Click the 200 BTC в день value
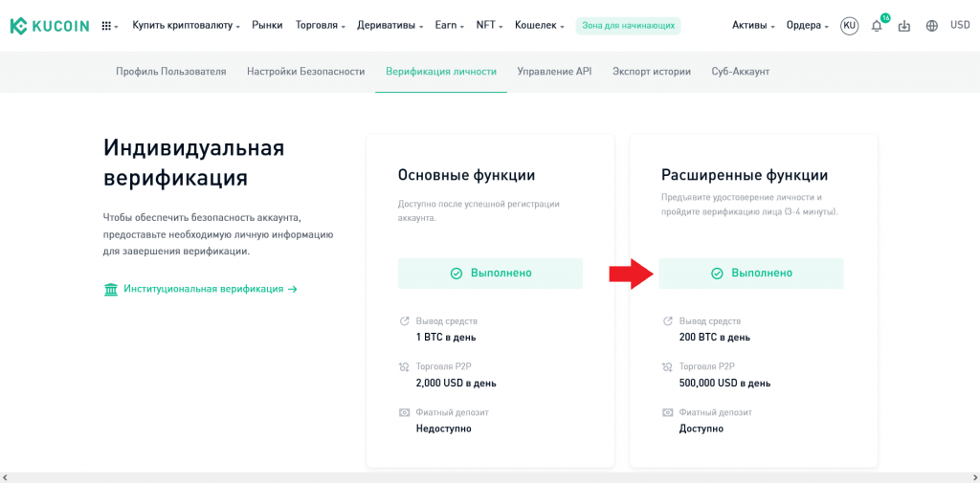 pyautogui.click(x=714, y=338)
